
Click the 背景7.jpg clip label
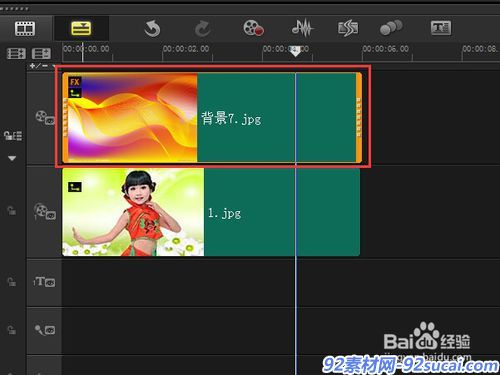coord(231,118)
